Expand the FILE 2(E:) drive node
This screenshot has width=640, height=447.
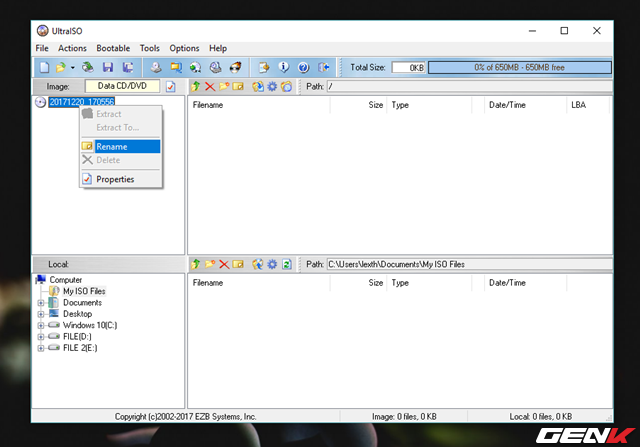pos(41,348)
